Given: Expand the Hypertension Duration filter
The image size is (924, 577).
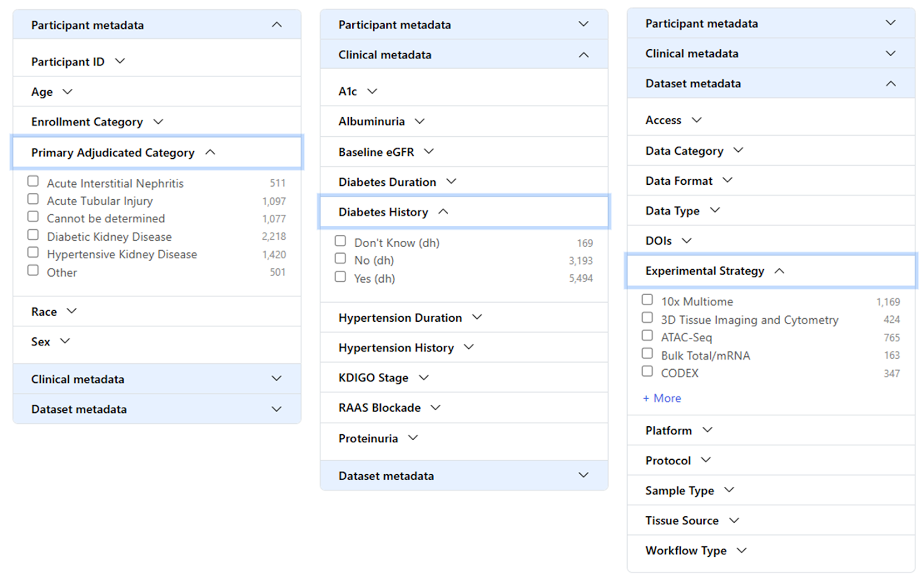Looking at the screenshot, I should point(464,318).
